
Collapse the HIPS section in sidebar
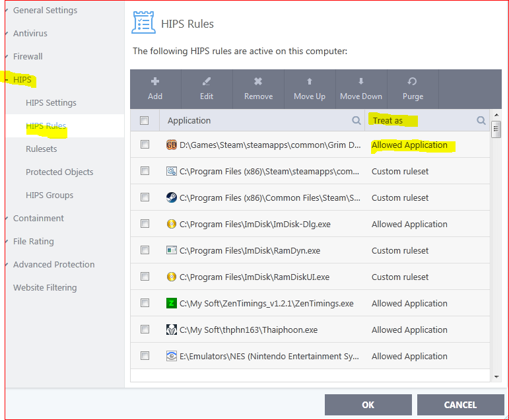(x=7, y=80)
